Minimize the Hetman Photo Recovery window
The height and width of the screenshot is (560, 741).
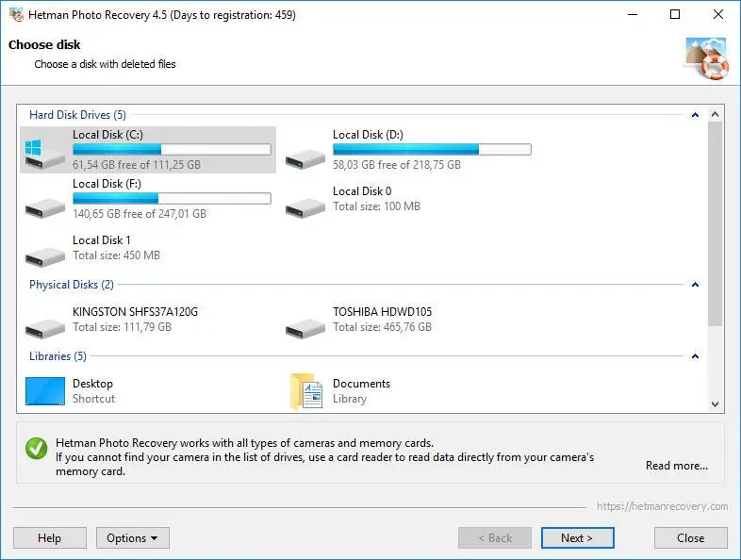(633, 15)
